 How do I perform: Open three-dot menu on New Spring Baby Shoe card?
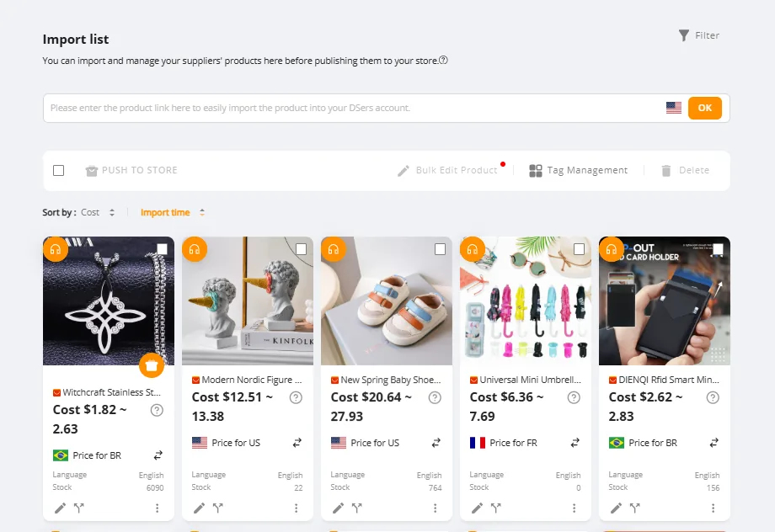pyautogui.click(x=435, y=508)
